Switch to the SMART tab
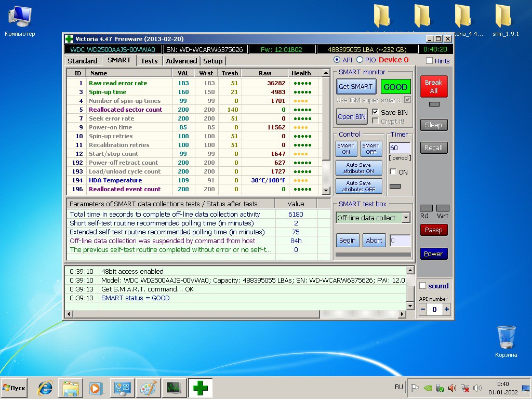532x399 pixels. 119,60
